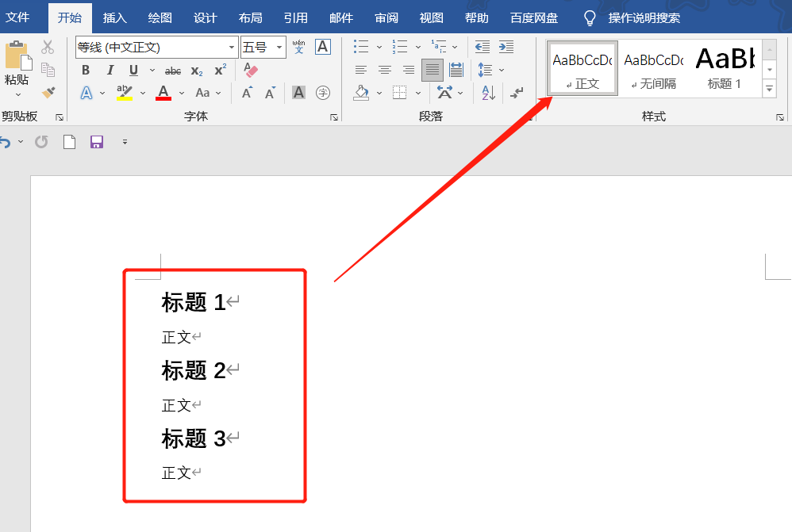
Task: Apply the Text Effects A icon
Action: [87, 93]
